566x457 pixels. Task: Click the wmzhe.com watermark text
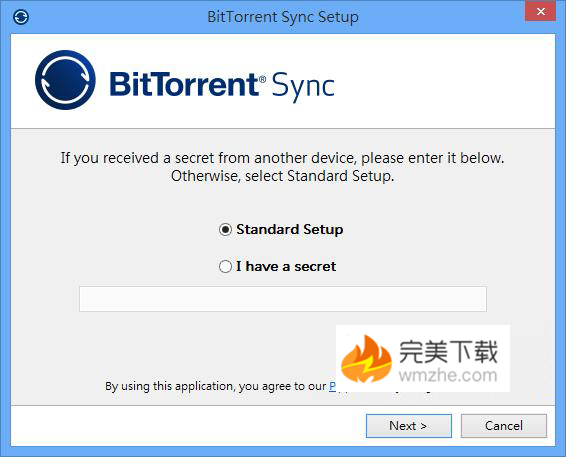click(448, 375)
